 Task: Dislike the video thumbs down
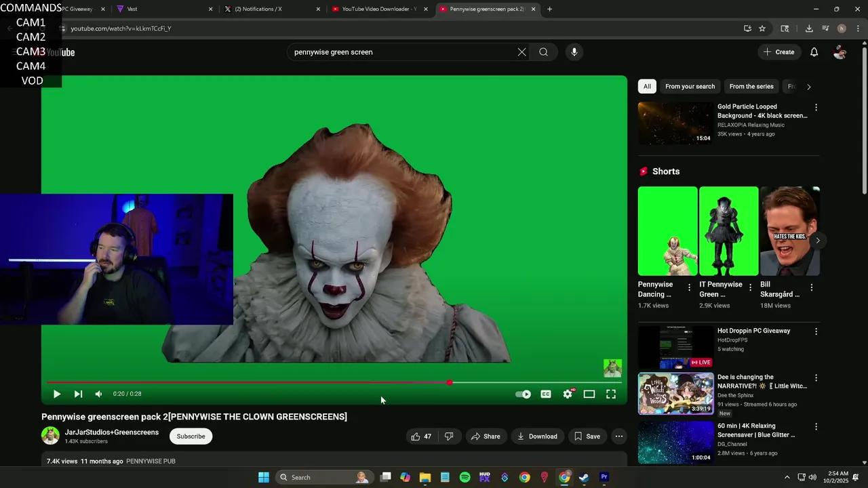449,436
